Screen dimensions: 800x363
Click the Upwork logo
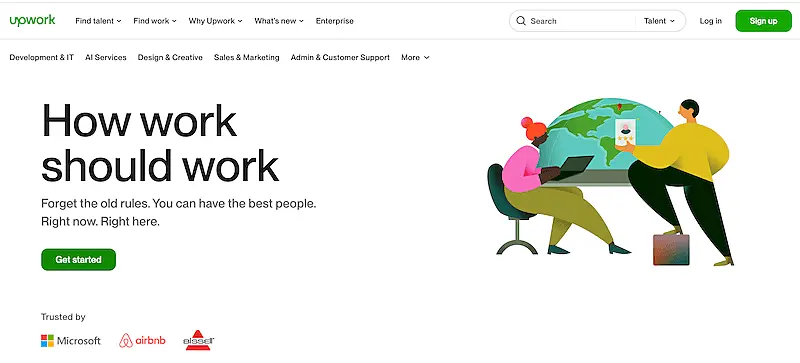pyautogui.click(x=32, y=20)
